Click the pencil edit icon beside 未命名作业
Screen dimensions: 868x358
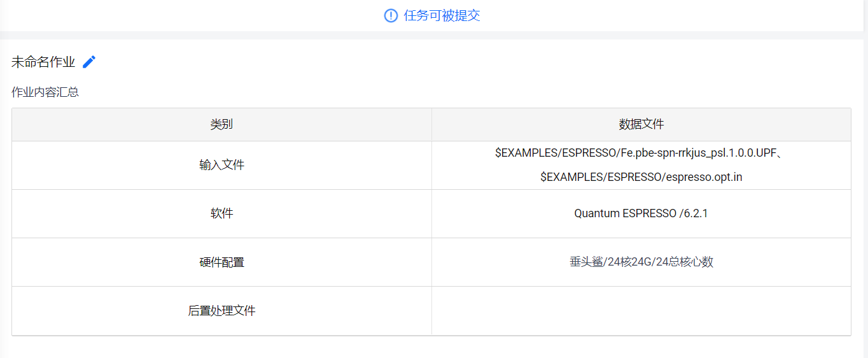click(x=90, y=62)
